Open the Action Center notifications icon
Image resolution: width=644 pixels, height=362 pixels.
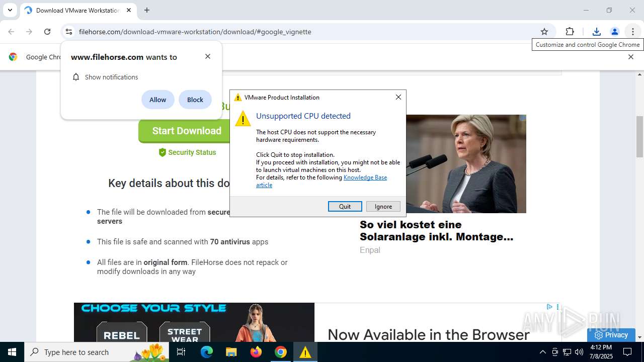[628, 352]
